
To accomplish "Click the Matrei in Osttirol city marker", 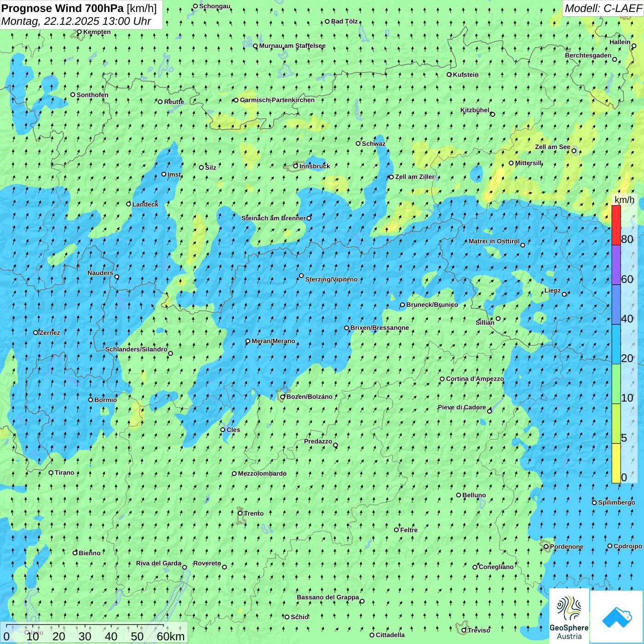I will tap(523, 245).
